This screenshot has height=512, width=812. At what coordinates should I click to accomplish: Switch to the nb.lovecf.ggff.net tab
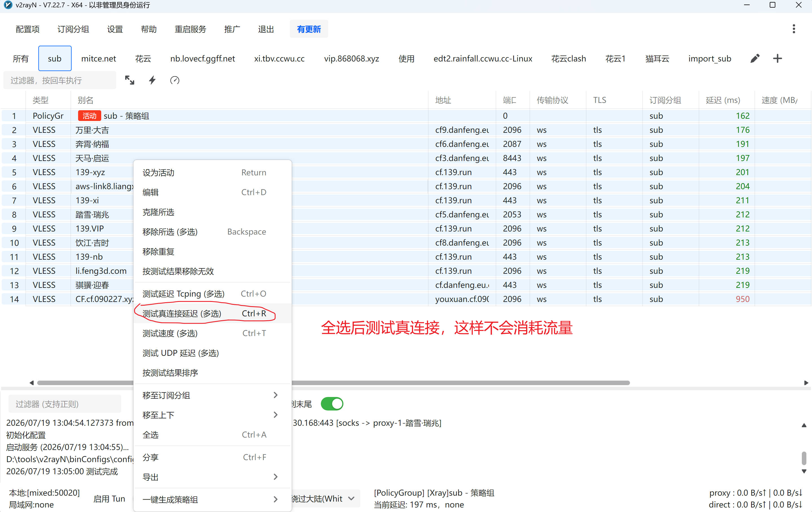(x=203, y=59)
